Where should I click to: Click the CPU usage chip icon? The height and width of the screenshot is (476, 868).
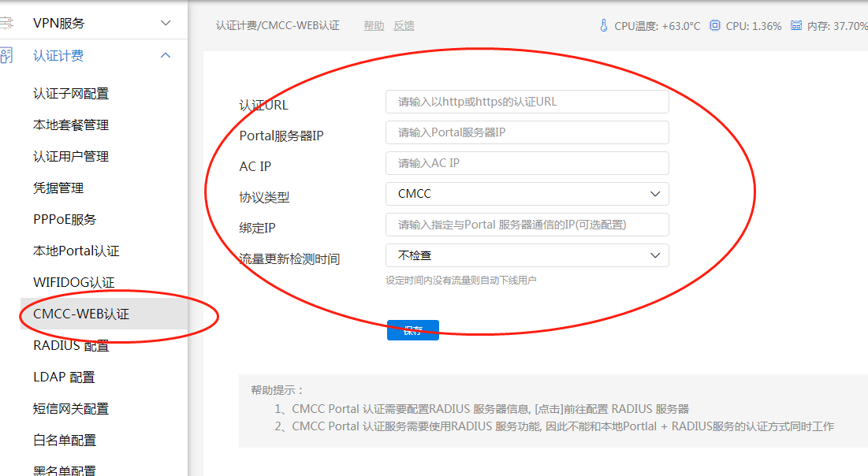(715, 25)
